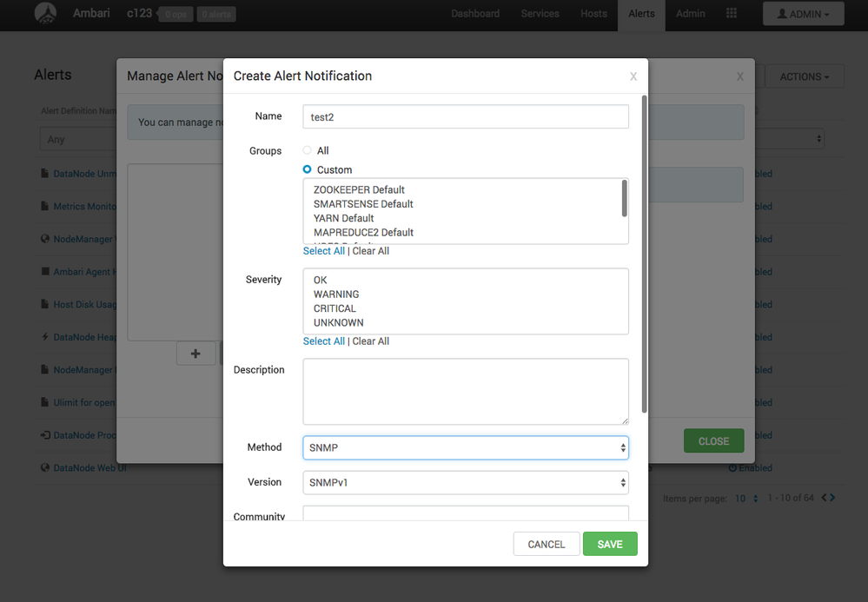The width and height of the screenshot is (868, 602).
Task: Open the Version dropdown showing SNMPv1
Action: coord(466,482)
